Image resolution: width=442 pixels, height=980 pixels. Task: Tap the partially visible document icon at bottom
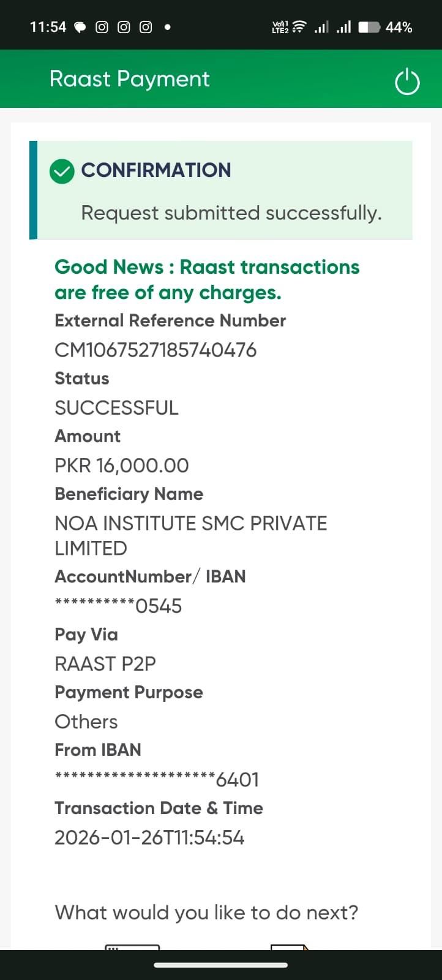tap(289, 947)
